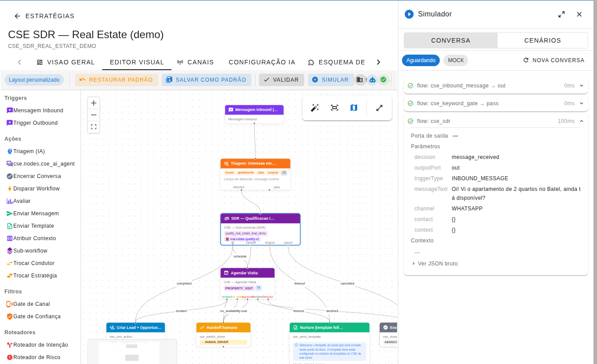This screenshot has width=597, height=364.
Task: Open the Visao Geral tab
Action: [66, 62]
